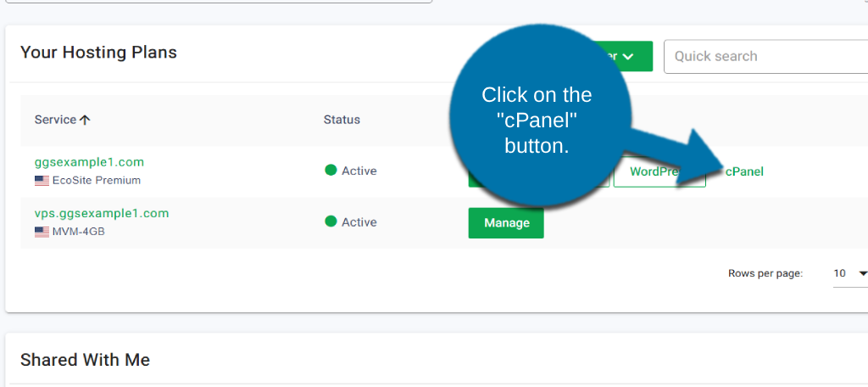Open the vps.ggsexample1.com service link
The width and height of the screenshot is (868, 387).
(102, 213)
